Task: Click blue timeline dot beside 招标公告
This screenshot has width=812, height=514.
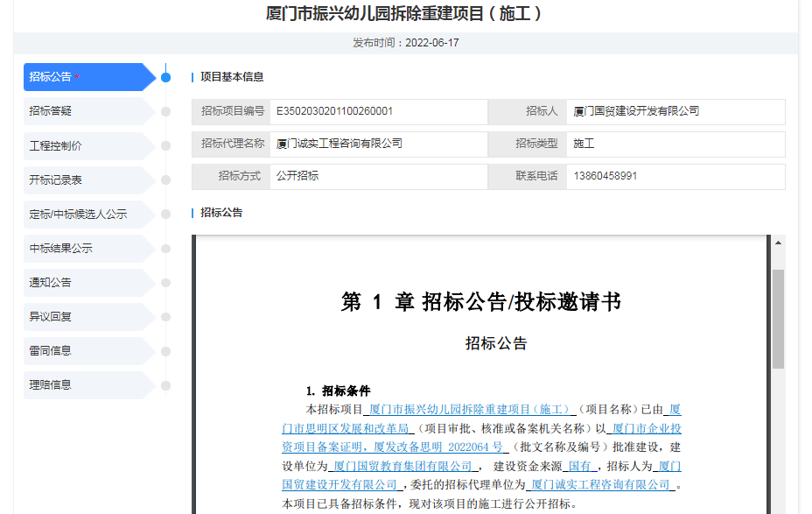Action: [165, 77]
